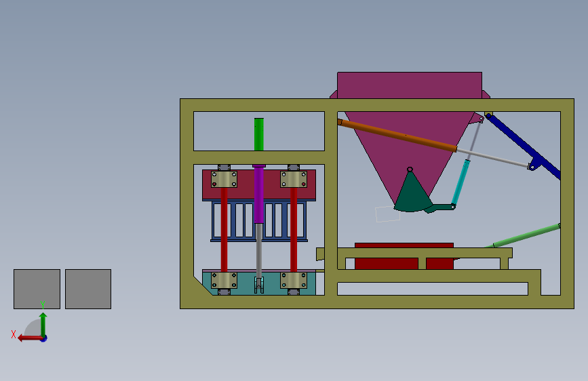The image size is (588, 381).
Task: Select the olive table platform
Action: pyautogui.click(x=425, y=252)
